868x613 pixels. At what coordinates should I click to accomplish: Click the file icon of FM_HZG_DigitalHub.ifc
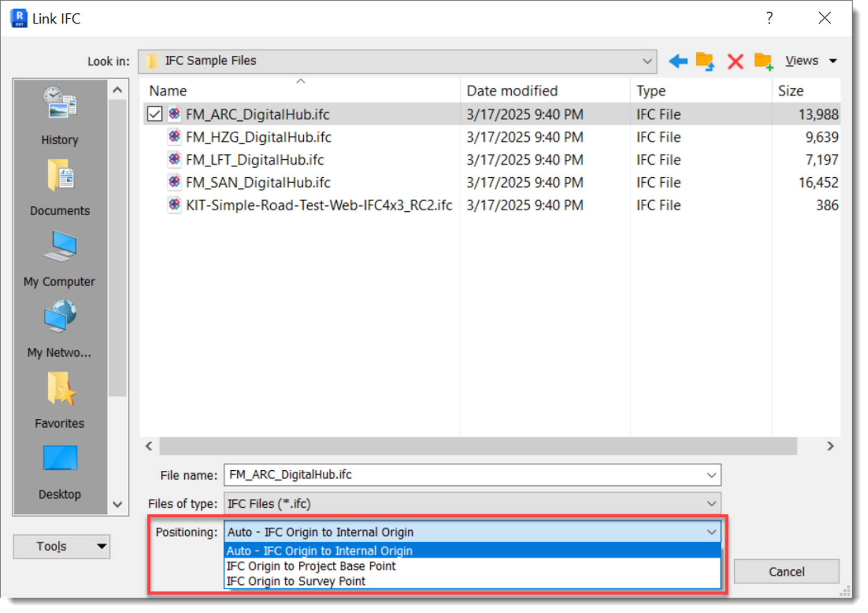pos(174,137)
